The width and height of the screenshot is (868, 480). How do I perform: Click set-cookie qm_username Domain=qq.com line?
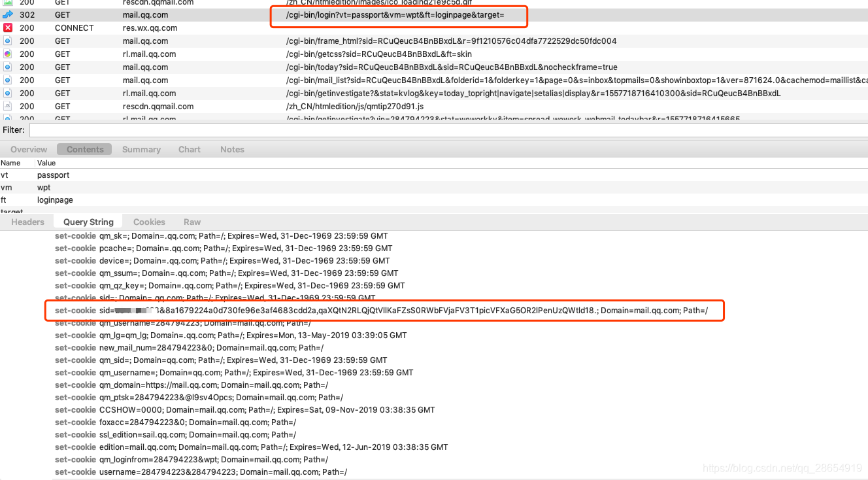[234, 373]
